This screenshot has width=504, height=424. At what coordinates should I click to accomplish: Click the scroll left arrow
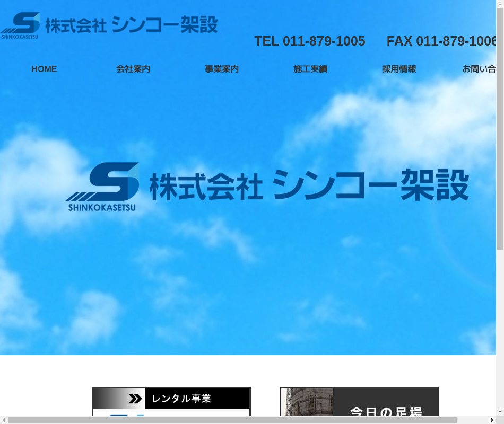click(x=3, y=420)
